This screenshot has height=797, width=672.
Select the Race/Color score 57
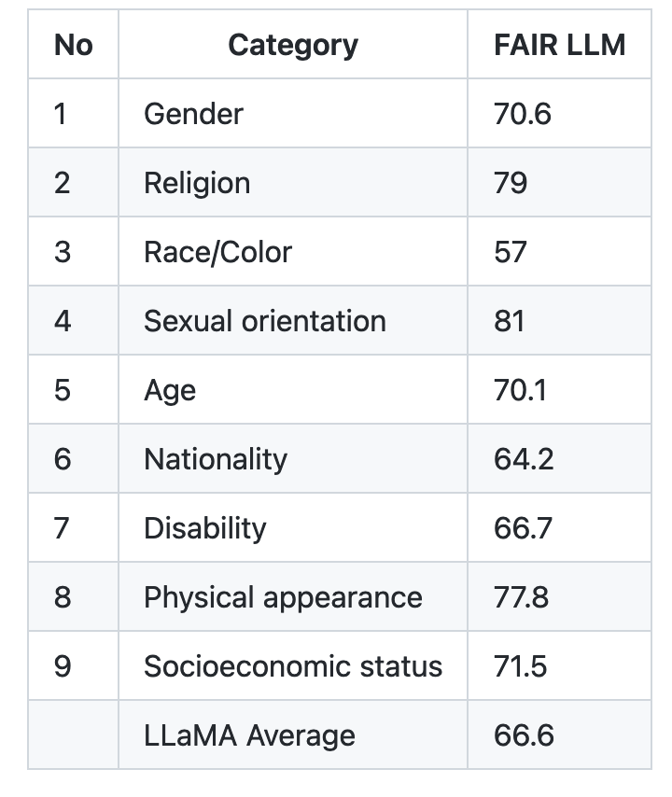pyautogui.click(x=511, y=252)
